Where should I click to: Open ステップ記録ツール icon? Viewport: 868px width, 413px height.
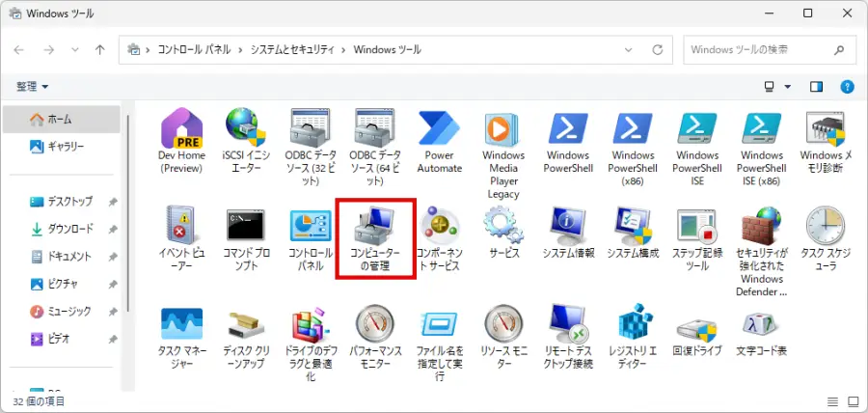[x=697, y=226]
